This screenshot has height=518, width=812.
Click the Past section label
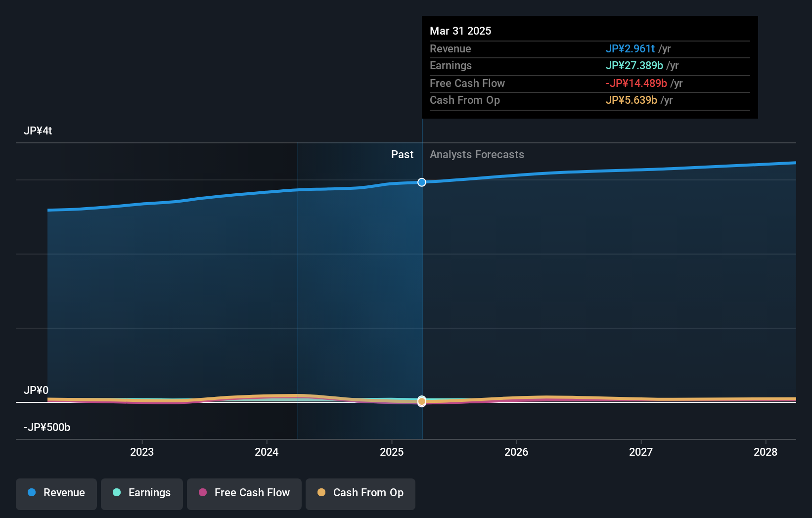pos(402,155)
